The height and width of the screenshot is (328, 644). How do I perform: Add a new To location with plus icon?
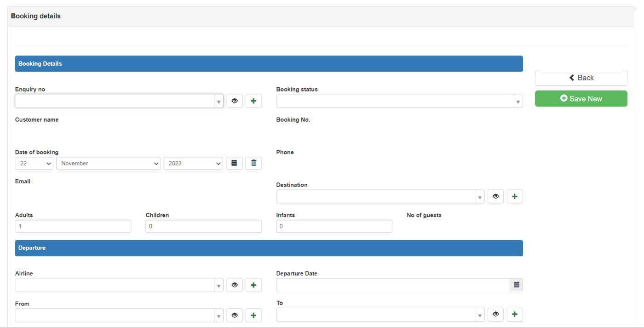[x=515, y=314]
